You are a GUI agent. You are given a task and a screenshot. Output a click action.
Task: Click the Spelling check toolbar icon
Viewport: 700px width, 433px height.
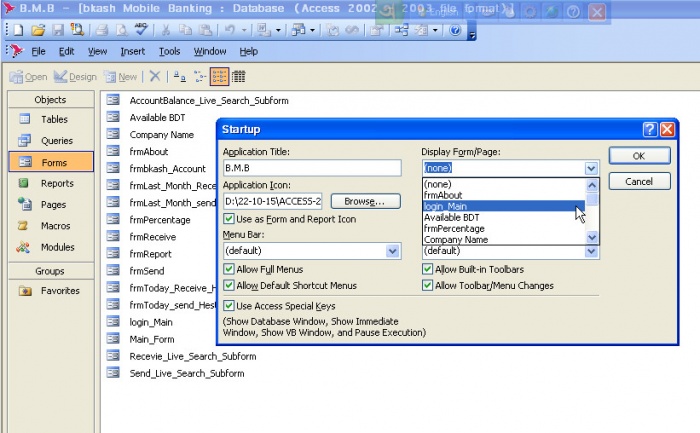coord(140,30)
